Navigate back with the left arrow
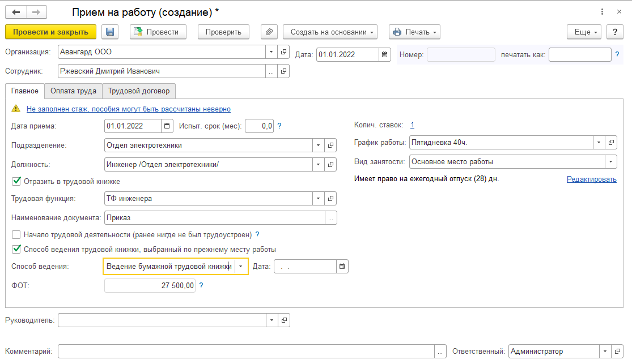The image size is (632, 364). [x=16, y=12]
